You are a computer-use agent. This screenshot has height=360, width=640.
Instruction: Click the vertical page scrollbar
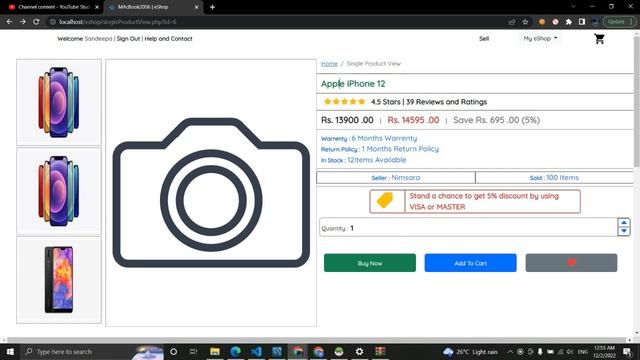tap(636, 102)
